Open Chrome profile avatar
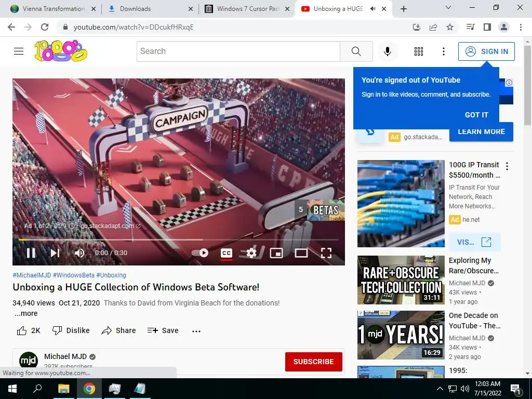 [x=504, y=27]
